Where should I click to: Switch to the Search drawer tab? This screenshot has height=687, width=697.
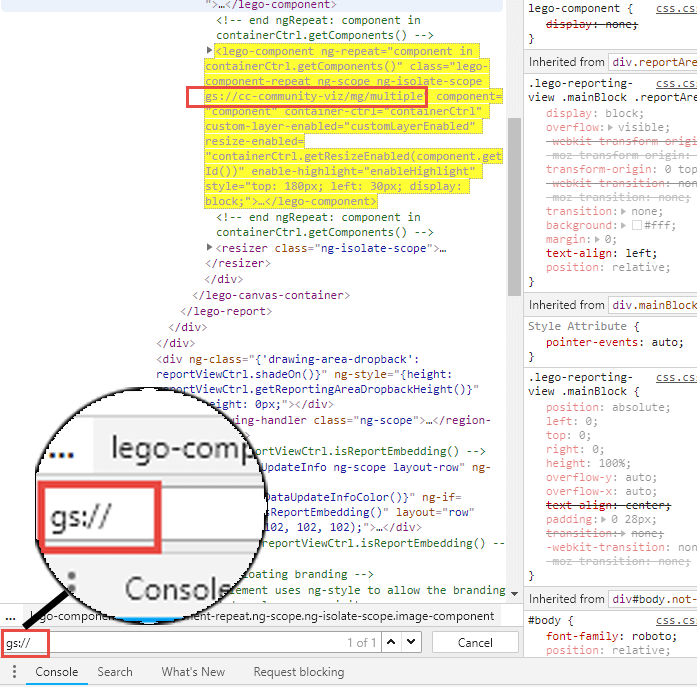pyautogui.click(x=115, y=671)
